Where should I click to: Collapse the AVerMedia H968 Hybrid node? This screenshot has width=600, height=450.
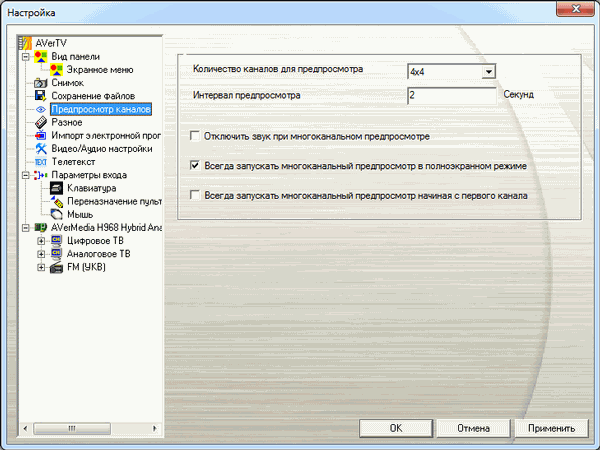[26, 228]
